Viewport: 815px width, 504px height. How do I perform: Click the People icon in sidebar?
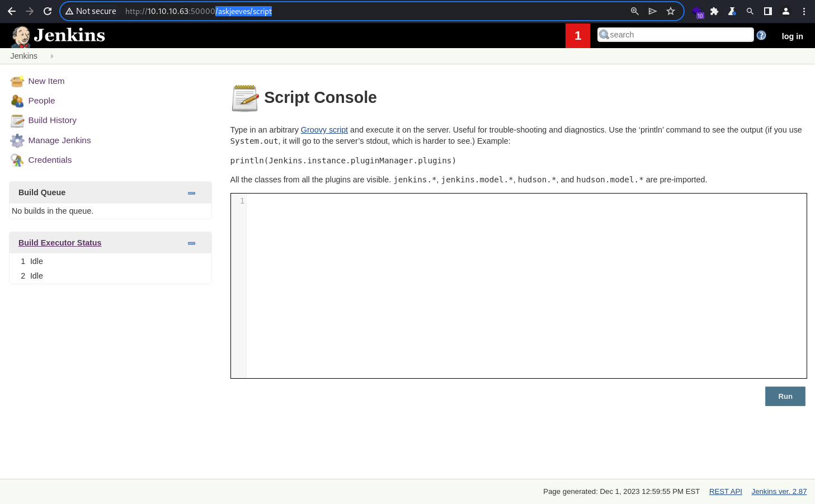[17, 101]
